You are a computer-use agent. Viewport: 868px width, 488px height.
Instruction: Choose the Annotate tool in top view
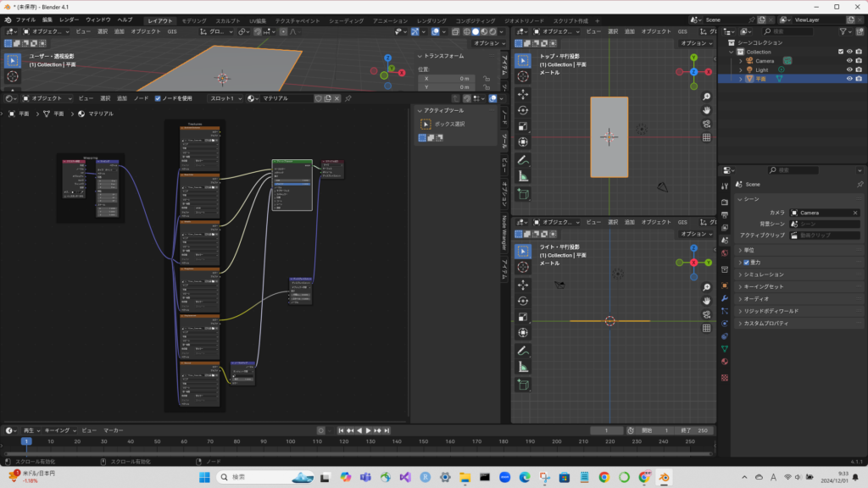point(522,160)
